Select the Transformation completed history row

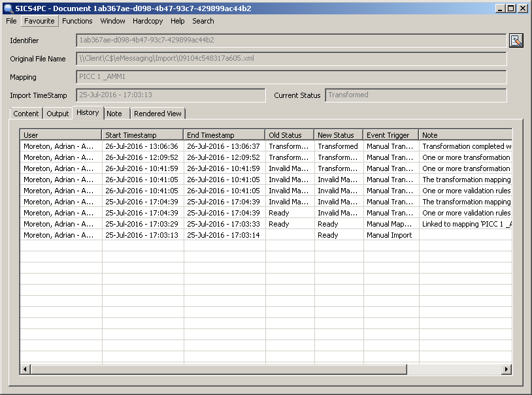[261, 146]
